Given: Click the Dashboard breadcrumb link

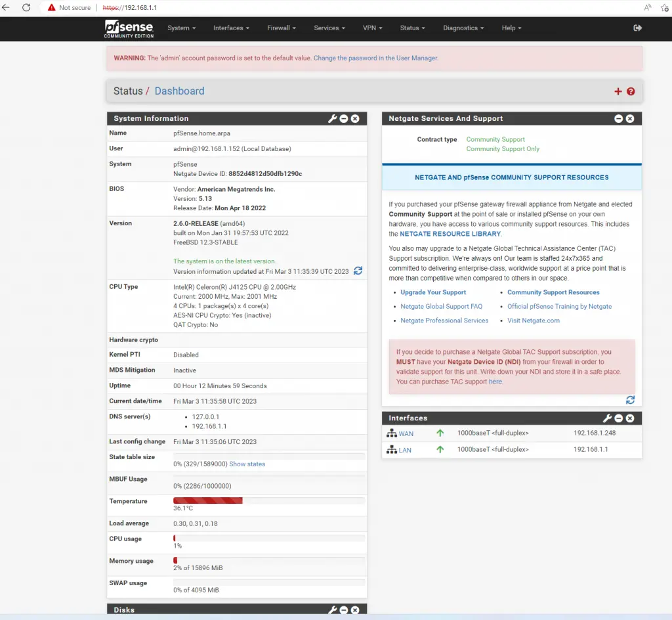Looking at the screenshot, I should pos(180,91).
